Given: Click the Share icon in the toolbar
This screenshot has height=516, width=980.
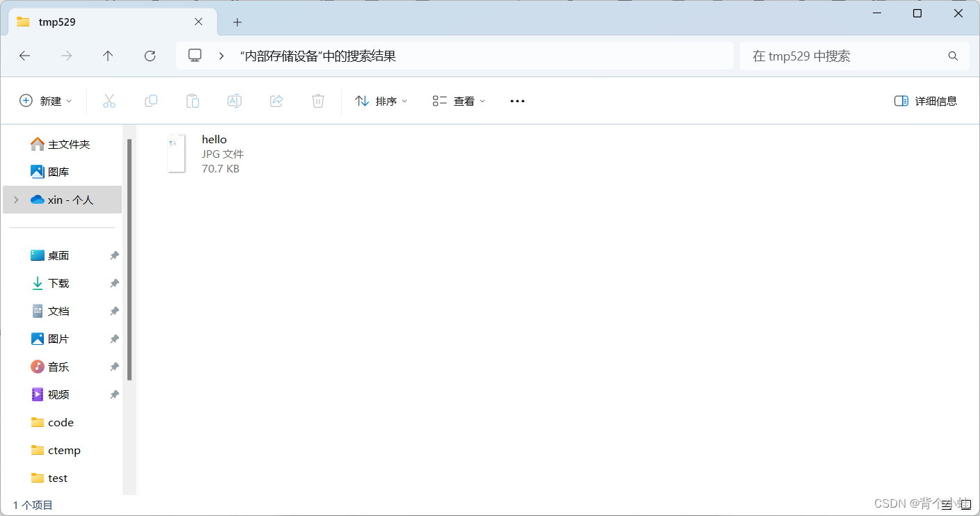Looking at the screenshot, I should (x=276, y=101).
